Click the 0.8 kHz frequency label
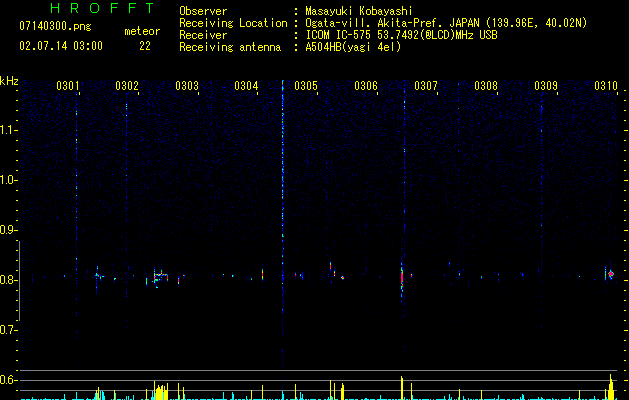Viewport: 629px width, 400px height. click(8, 280)
